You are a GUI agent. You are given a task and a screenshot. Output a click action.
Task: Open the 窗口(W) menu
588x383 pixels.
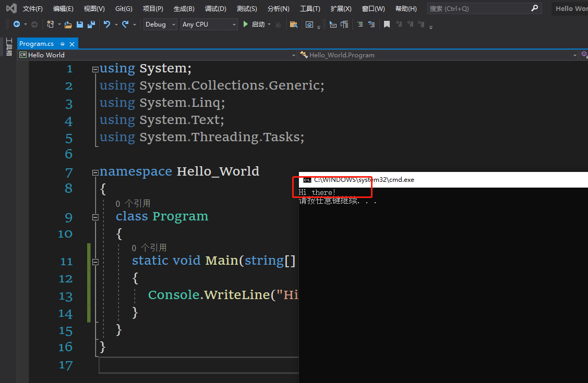tap(373, 9)
